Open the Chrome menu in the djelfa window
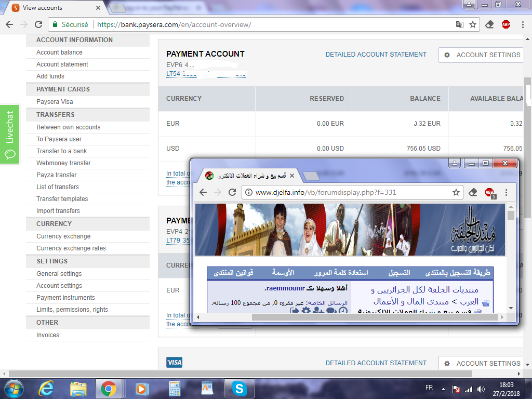 click(506, 192)
